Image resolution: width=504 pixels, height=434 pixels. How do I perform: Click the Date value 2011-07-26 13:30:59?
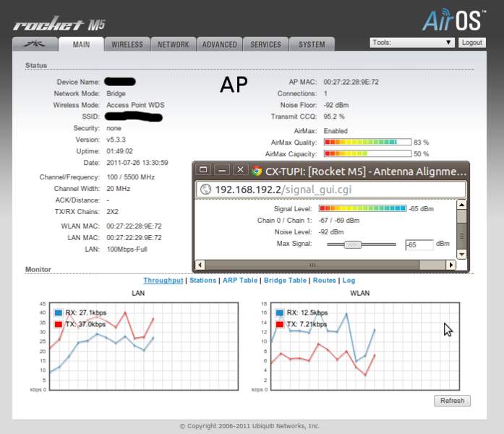tap(137, 163)
